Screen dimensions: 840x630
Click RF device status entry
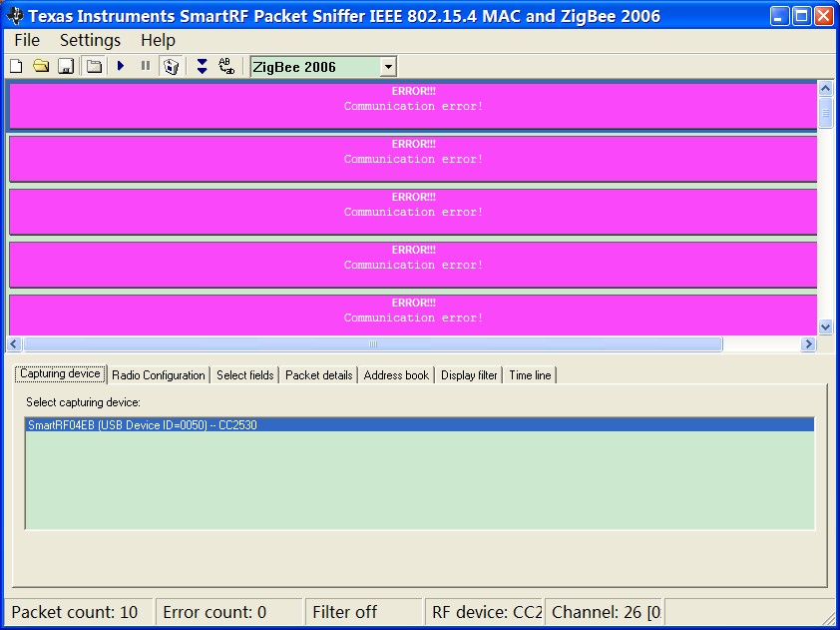pos(484,612)
